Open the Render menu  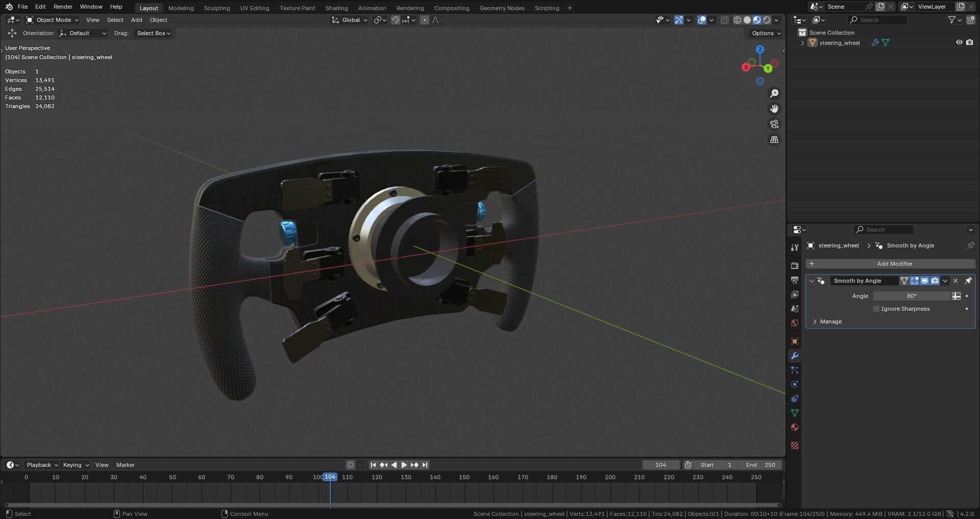pos(63,7)
